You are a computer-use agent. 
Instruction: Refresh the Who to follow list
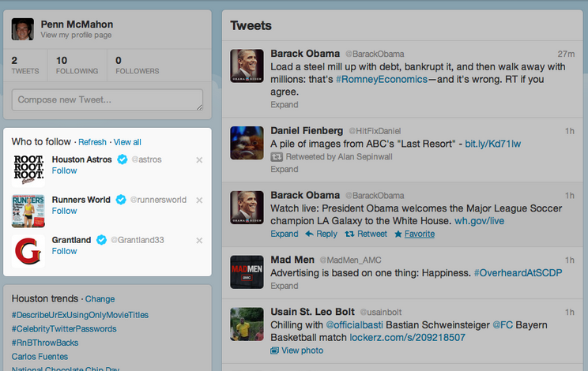pyautogui.click(x=92, y=142)
